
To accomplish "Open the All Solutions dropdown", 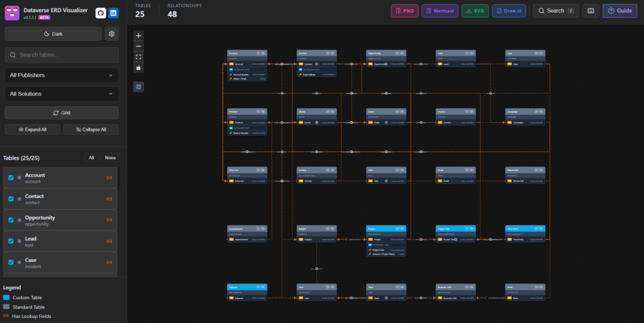I will (x=61, y=94).
